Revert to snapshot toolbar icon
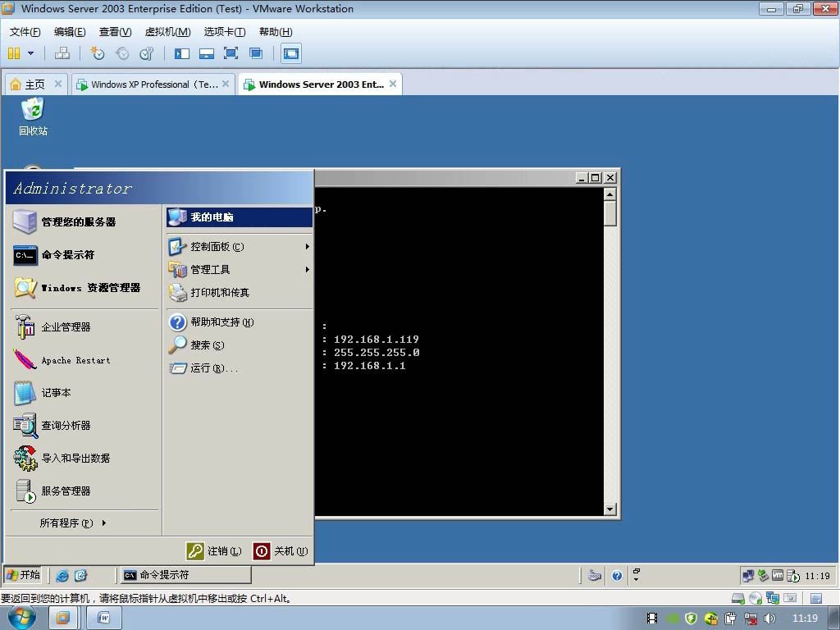This screenshot has height=630, width=840. click(x=123, y=53)
